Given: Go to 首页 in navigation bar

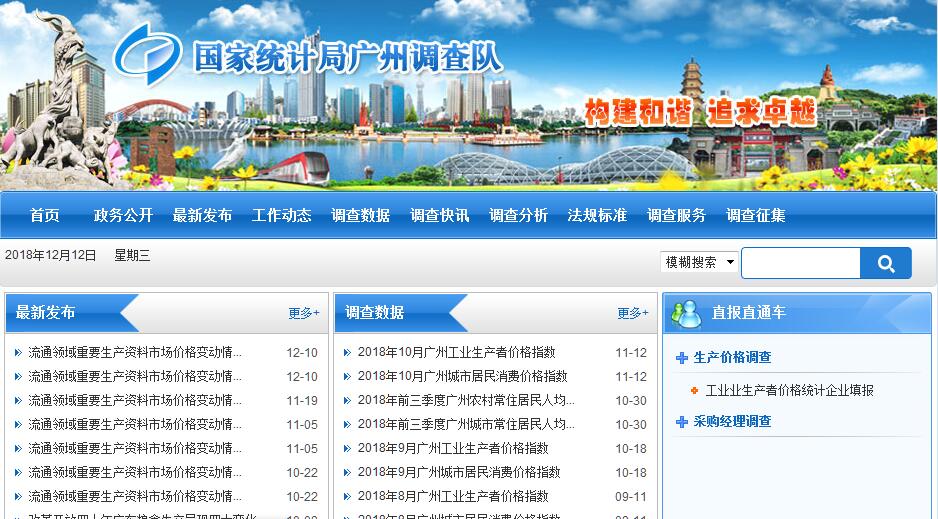Looking at the screenshot, I should 44,215.
